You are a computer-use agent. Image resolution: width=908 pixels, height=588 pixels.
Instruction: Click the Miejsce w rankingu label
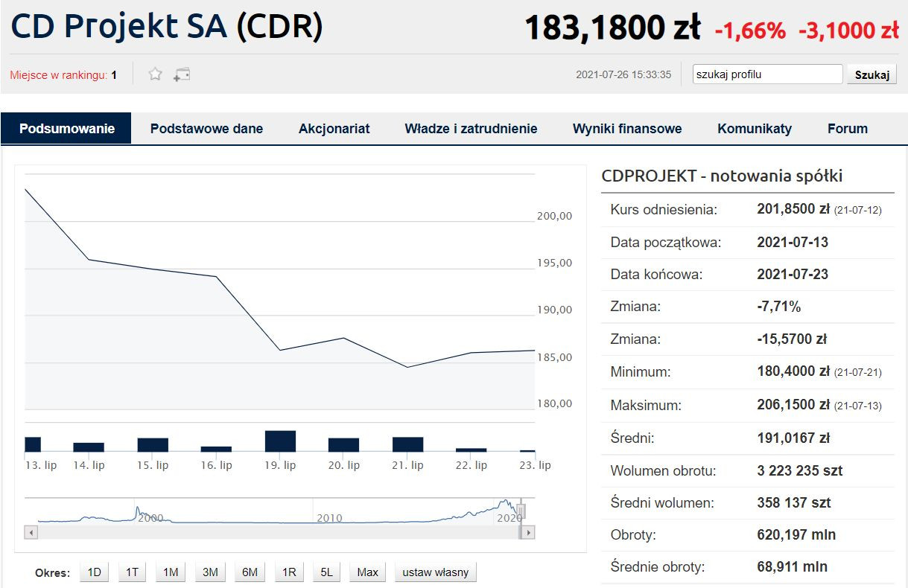coord(59,75)
